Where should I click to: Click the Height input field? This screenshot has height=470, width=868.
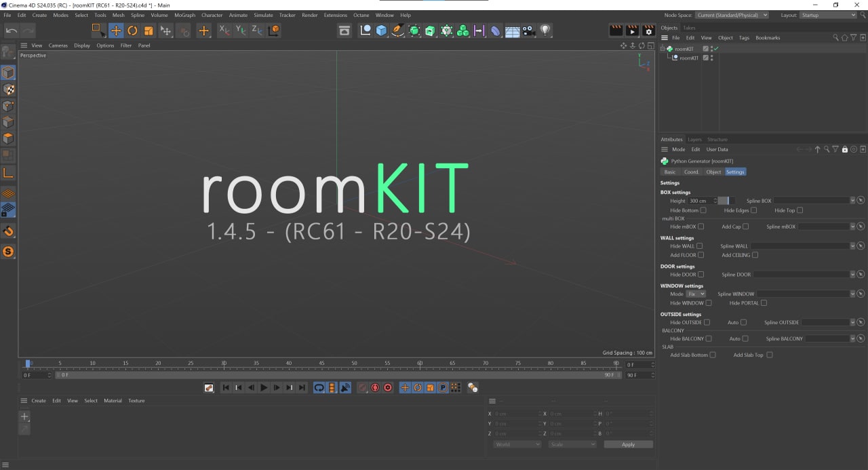(702, 201)
